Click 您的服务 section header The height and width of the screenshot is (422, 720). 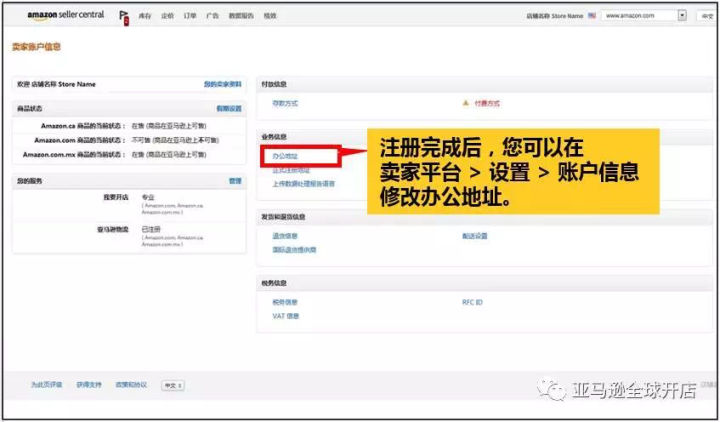click(29, 181)
